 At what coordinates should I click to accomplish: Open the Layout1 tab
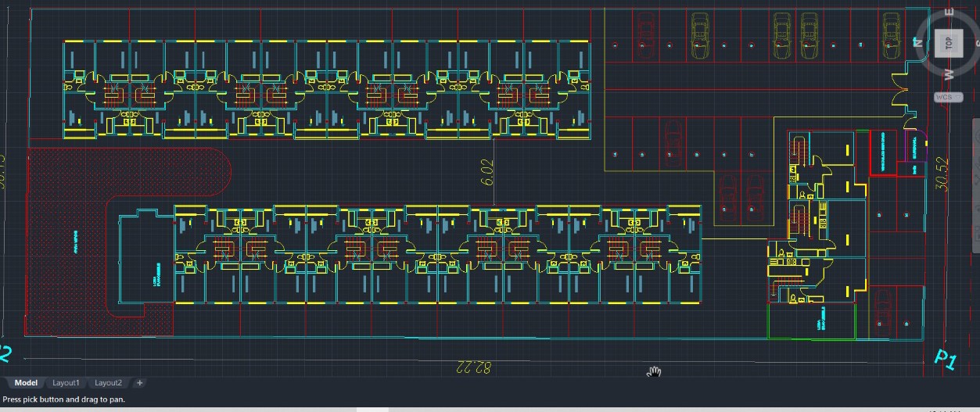click(x=66, y=383)
